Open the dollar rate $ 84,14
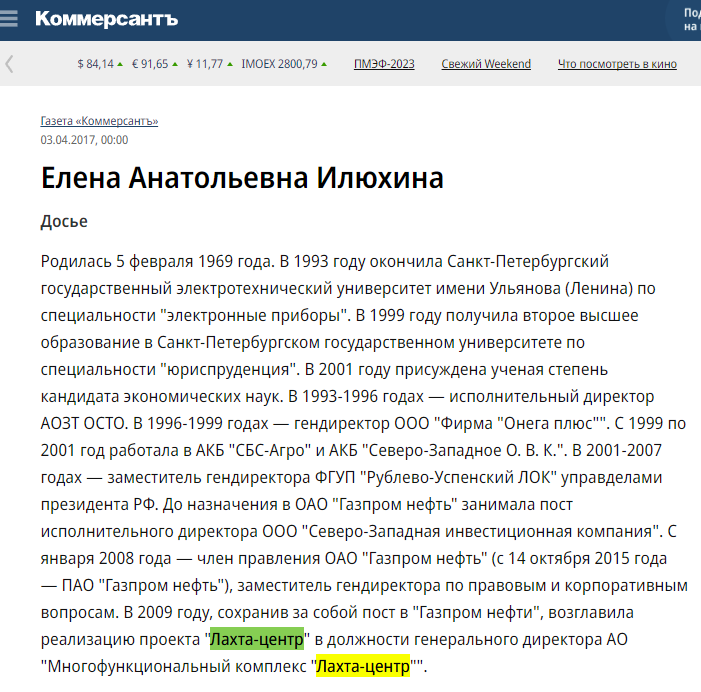701x692 pixels. (x=96, y=64)
